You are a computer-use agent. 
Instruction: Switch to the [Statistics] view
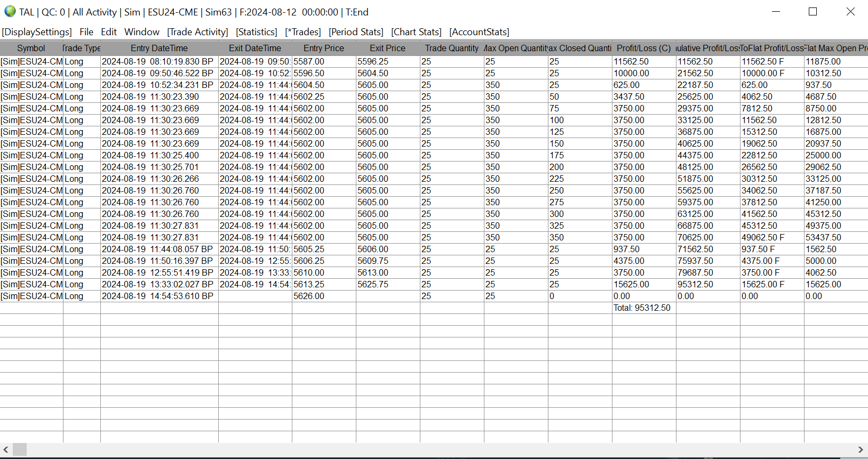pos(257,32)
